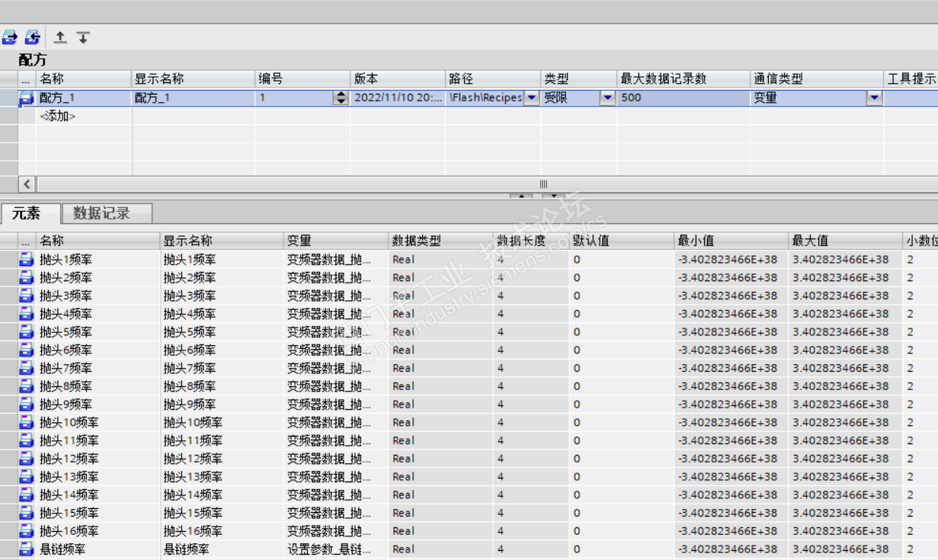Click the icon of element 抛头8频率

pyautogui.click(x=27, y=386)
